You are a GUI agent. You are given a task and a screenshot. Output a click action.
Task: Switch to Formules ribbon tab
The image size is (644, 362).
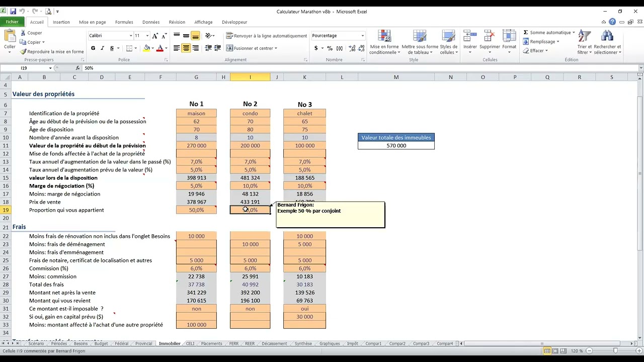pyautogui.click(x=124, y=22)
